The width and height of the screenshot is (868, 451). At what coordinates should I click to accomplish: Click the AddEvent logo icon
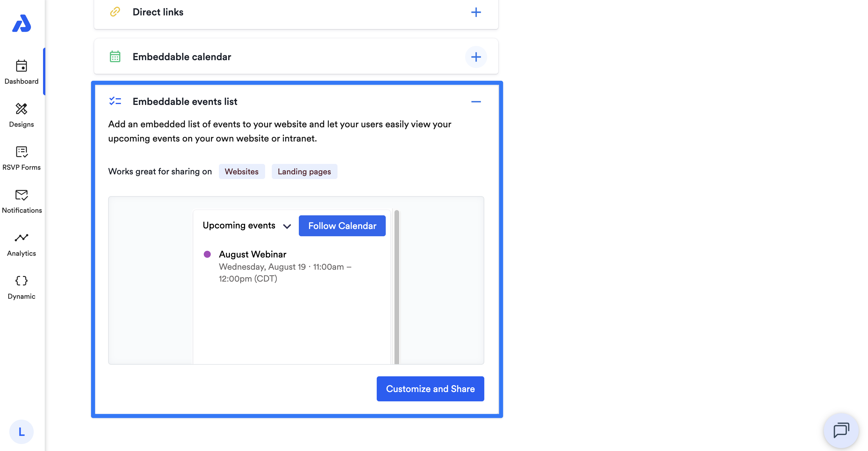point(22,23)
